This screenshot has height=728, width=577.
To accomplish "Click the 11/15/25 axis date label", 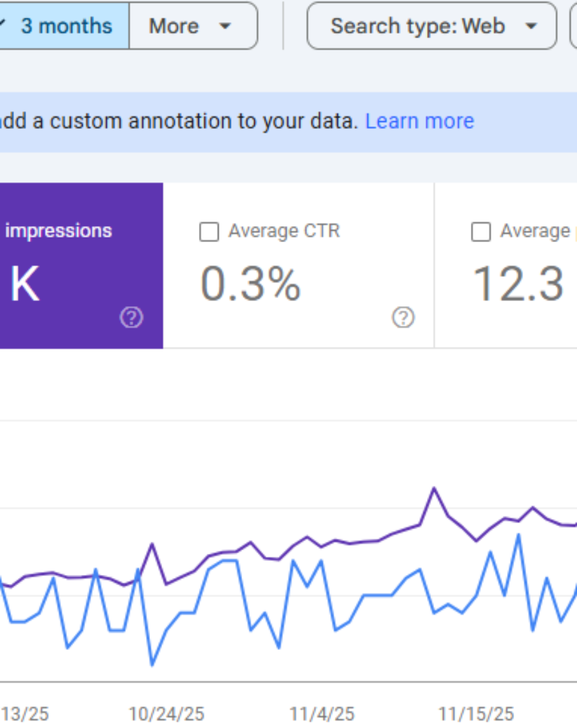I will 476,714.
